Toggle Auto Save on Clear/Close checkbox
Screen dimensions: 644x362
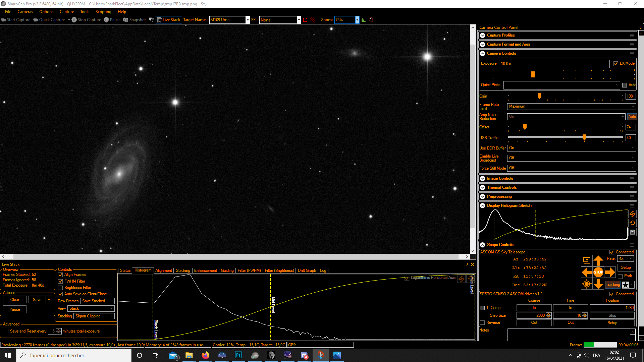60,294
